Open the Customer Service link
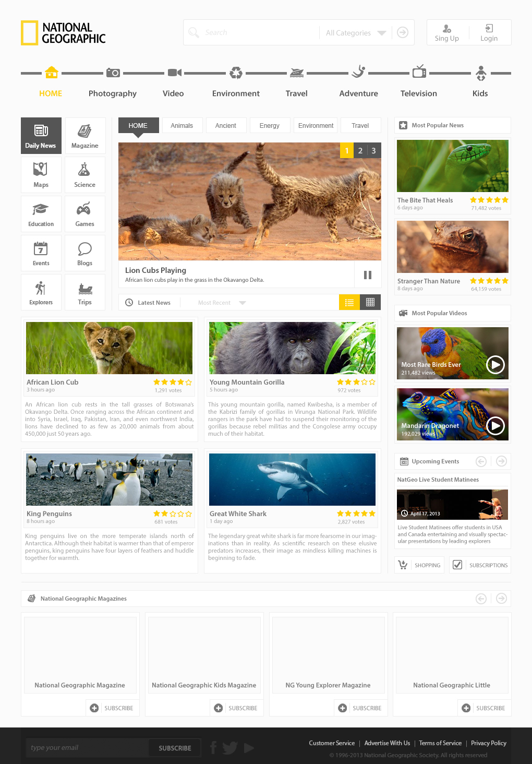This screenshot has height=764, width=532. tap(332, 743)
